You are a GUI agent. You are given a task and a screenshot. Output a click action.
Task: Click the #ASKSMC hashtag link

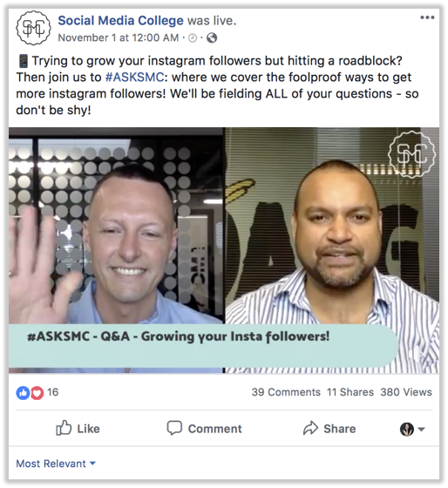134,78
